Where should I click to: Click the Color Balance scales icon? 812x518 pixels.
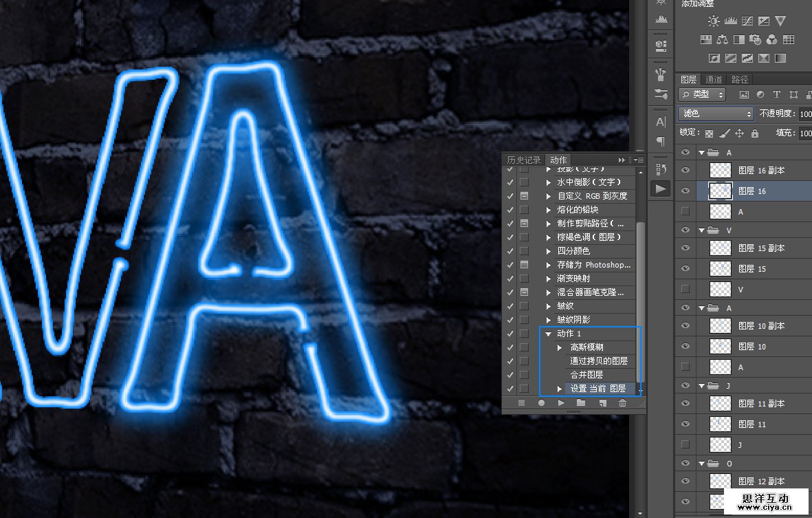coord(722,40)
